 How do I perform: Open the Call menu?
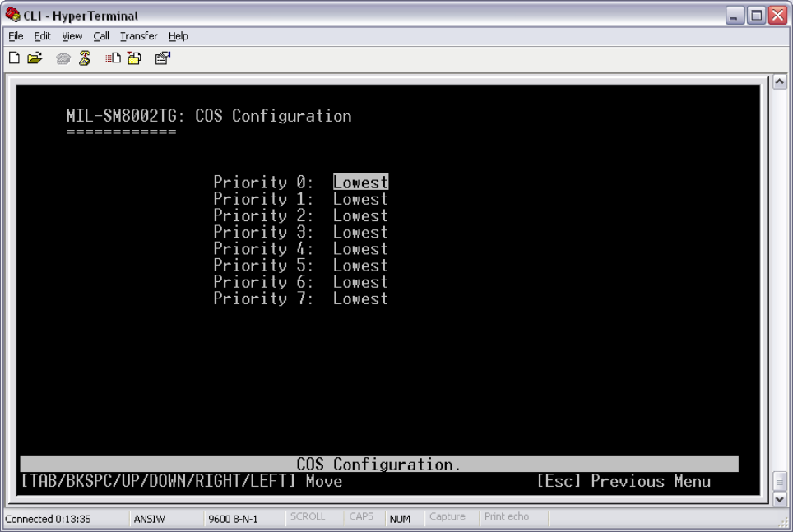click(100, 36)
